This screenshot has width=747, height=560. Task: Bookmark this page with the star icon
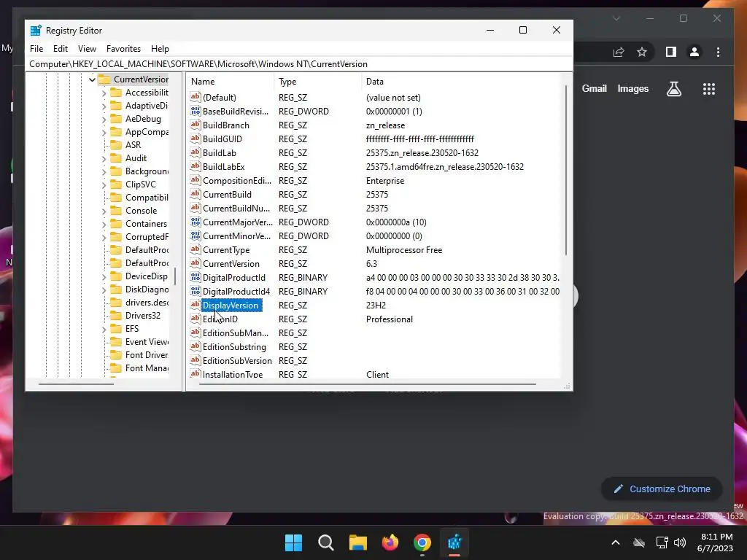point(642,52)
